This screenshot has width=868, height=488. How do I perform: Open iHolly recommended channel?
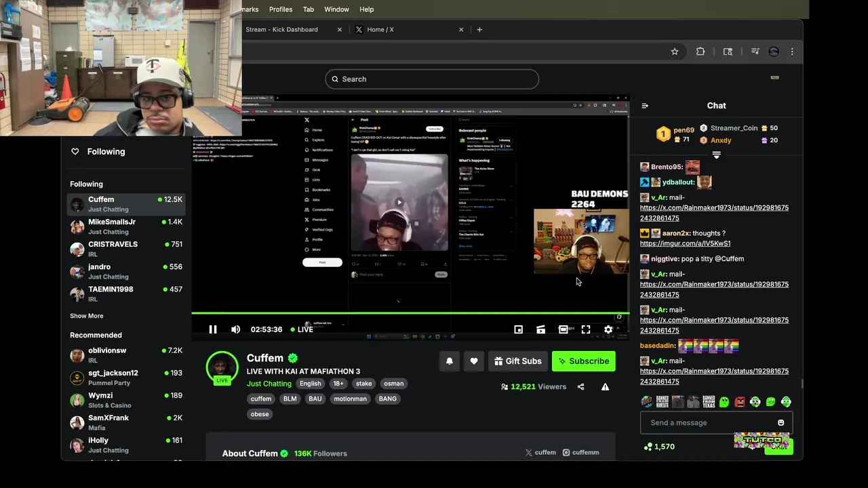(126, 445)
